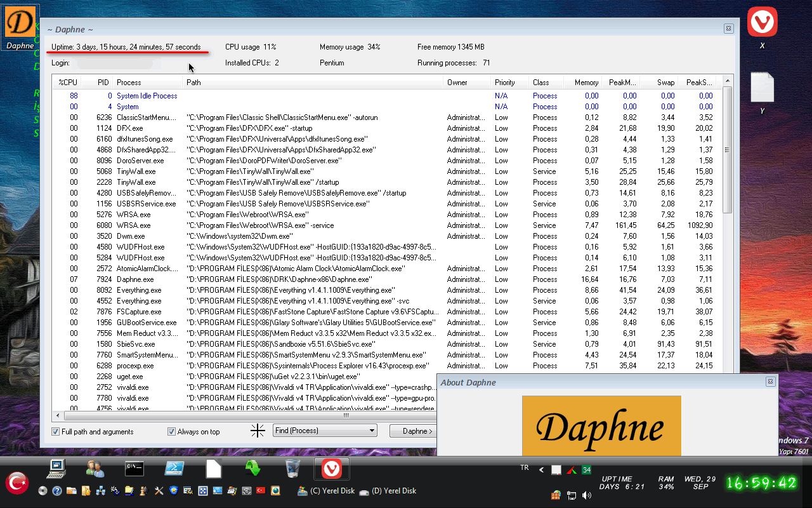
Task: Click the blue help question mark quick launch icon
Action: tap(57, 491)
